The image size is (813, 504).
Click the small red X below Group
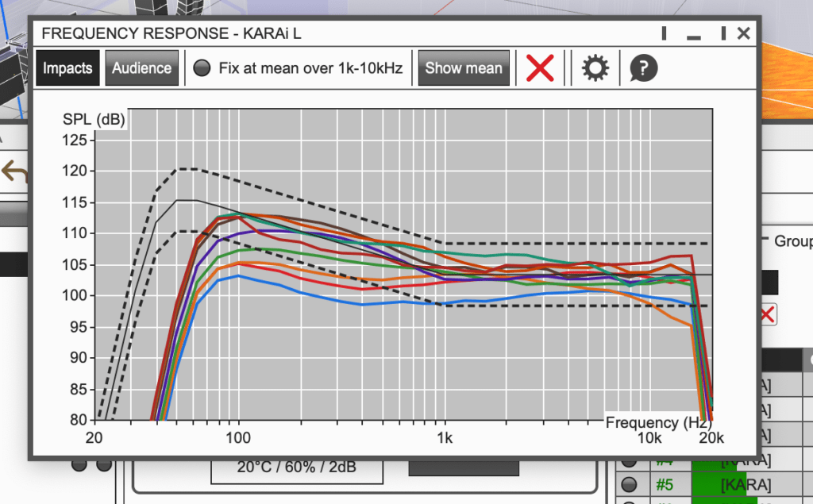769,315
